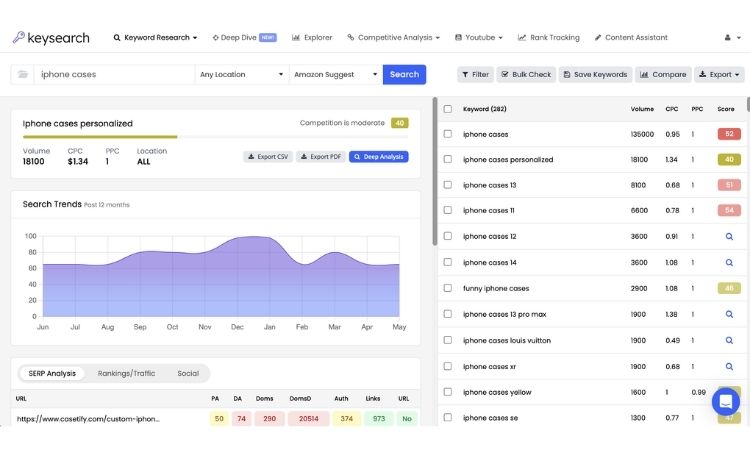Open the folder icon beside search field
Screen dimensions: 750x450
point(22,75)
